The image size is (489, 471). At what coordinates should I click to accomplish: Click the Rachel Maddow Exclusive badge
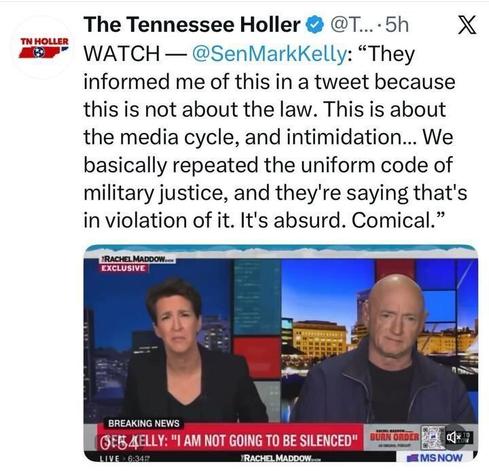coord(137,264)
